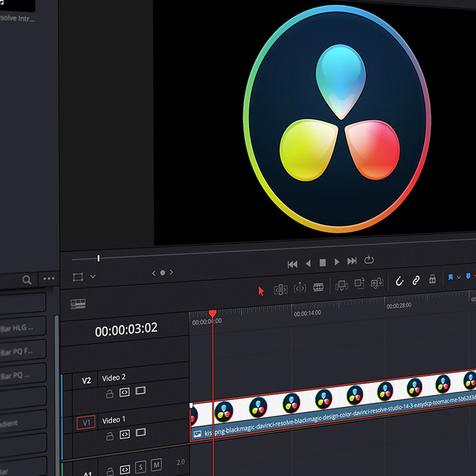The image size is (476, 476).
Task: Play the timeline in reverse
Action: pyautogui.click(x=308, y=263)
